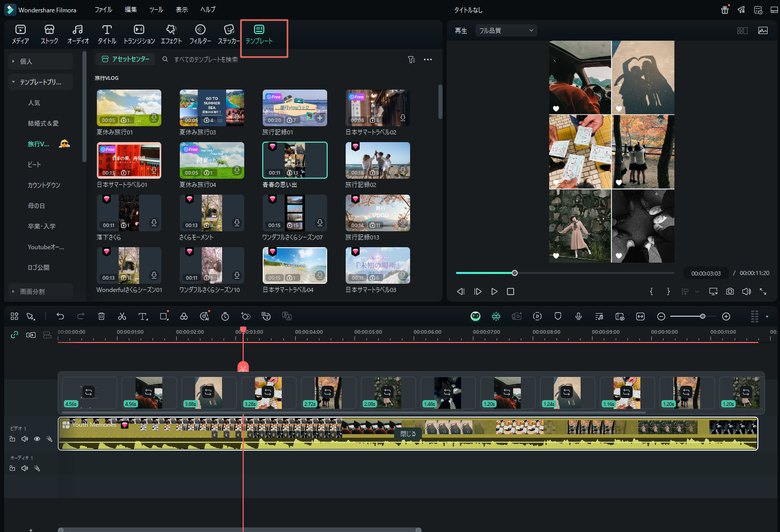Click the timeline zoom slider handle
The image size is (780, 532).
click(702, 316)
